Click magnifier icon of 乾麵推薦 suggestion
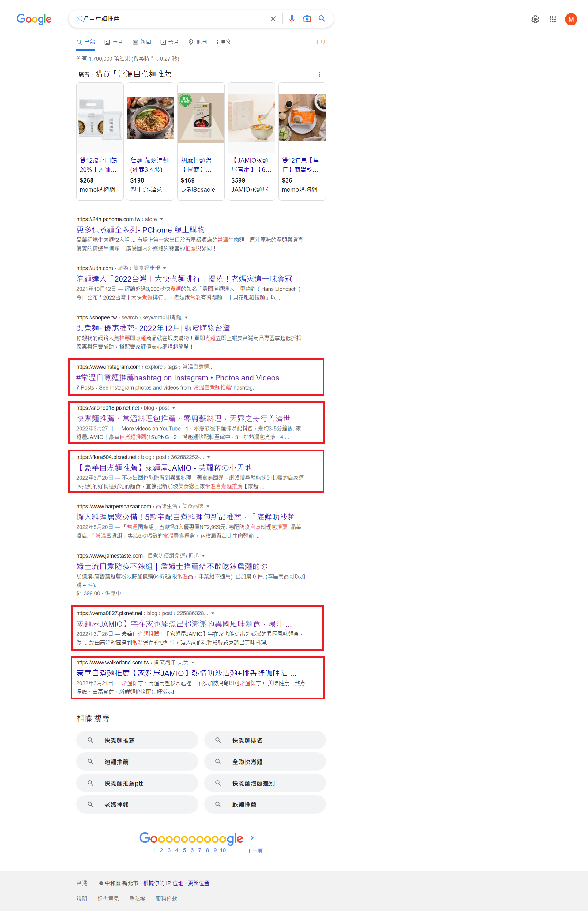588x911 pixels. pos(218,804)
